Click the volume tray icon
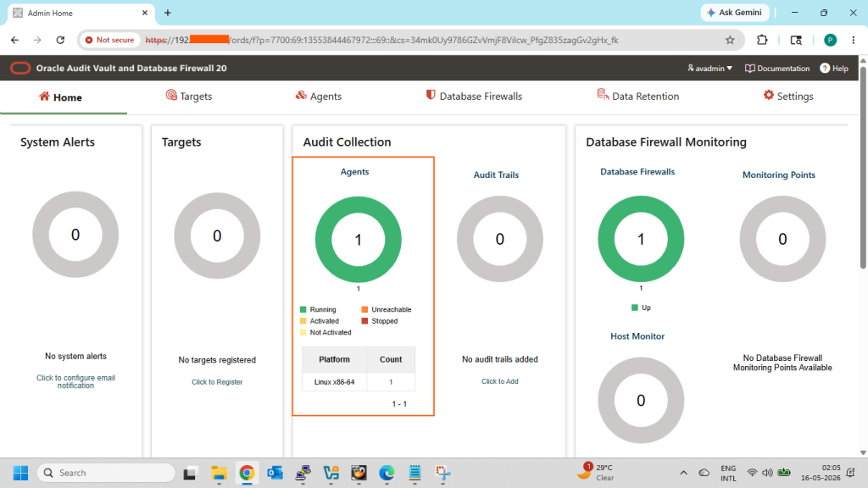Viewport: 868px width, 488px height. point(767,473)
